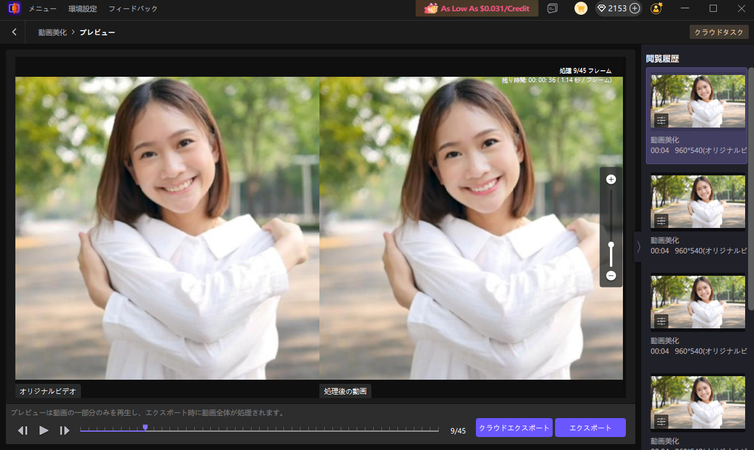Click the エクスポート button
The width and height of the screenshot is (754, 450).
click(591, 427)
